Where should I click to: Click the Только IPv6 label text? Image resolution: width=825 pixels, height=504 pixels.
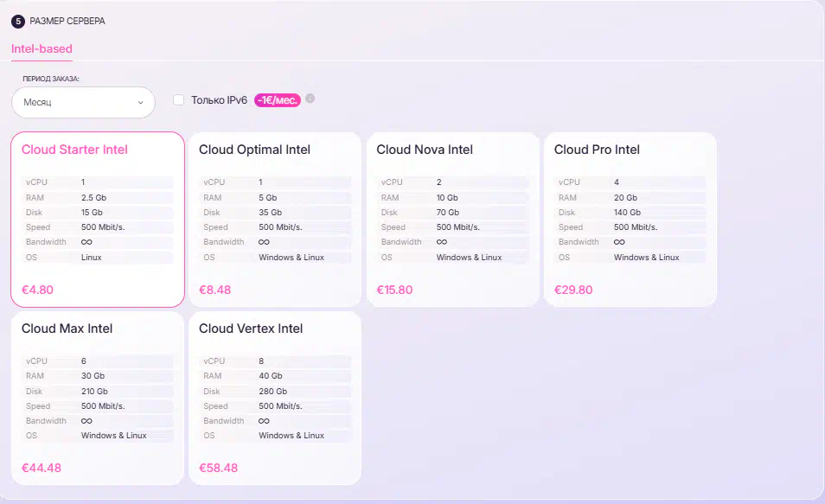219,100
